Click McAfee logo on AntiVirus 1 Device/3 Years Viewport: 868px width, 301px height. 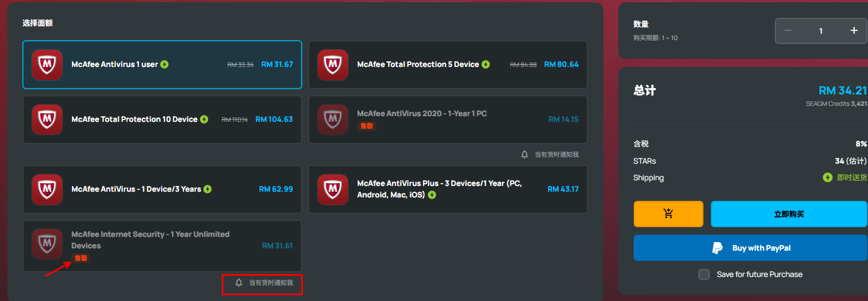pos(47,189)
